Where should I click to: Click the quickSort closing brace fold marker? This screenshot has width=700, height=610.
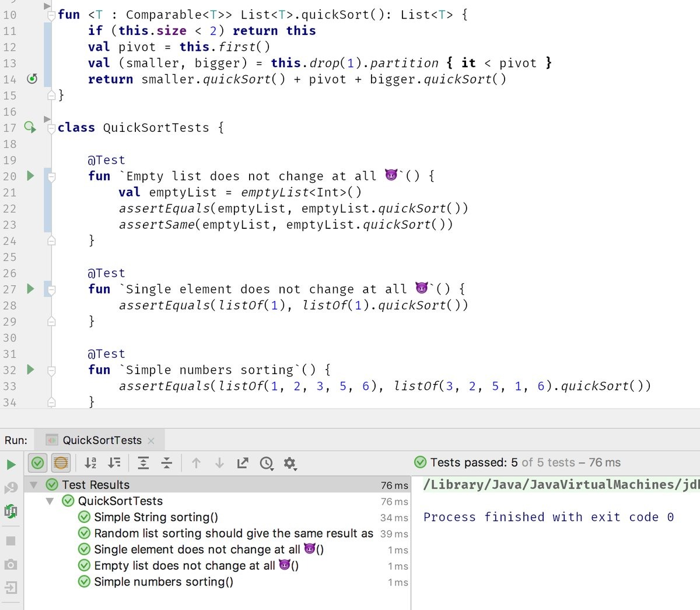click(x=51, y=95)
